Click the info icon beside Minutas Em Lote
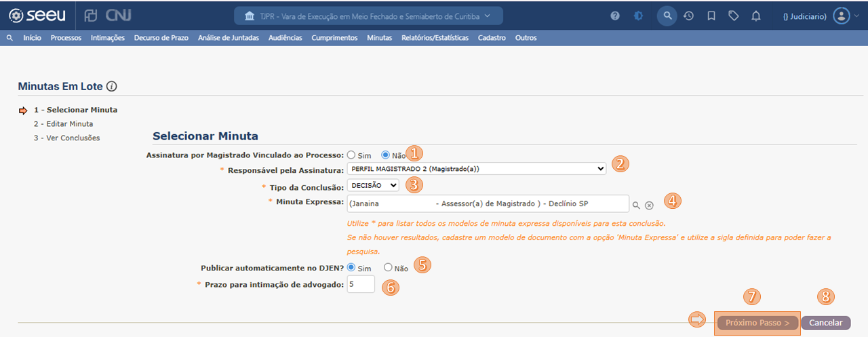Screen dimensions: 868x337 tap(112, 87)
